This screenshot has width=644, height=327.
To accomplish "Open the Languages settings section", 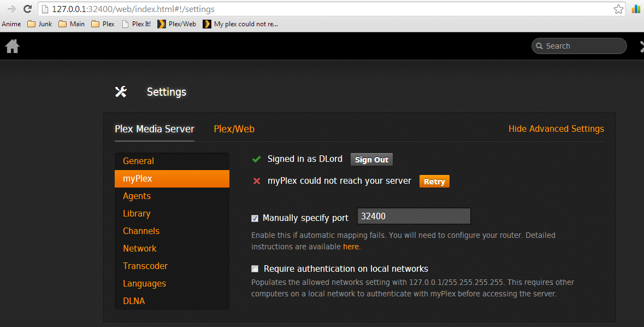I will [172, 283].
